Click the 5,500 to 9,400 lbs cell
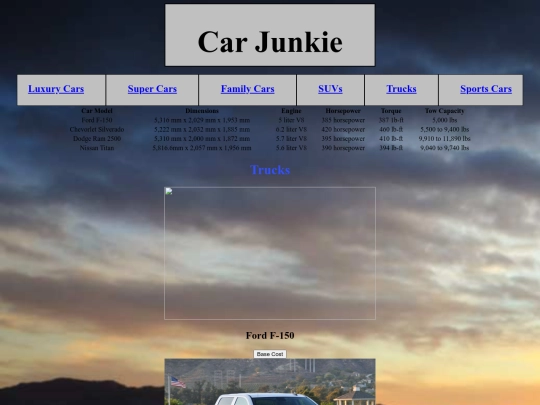The width and height of the screenshot is (540, 405). coord(445,129)
